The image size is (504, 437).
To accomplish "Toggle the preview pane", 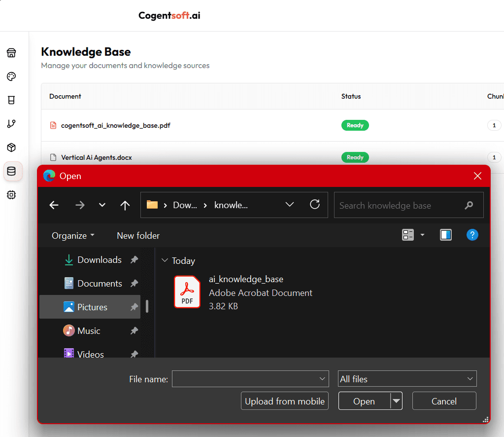I will click(x=446, y=235).
